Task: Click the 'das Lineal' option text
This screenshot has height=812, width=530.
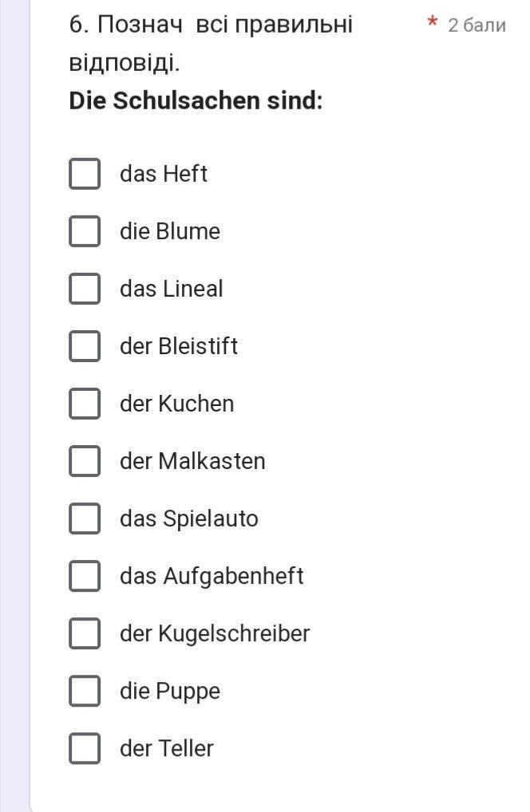Action: [x=172, y=289]
